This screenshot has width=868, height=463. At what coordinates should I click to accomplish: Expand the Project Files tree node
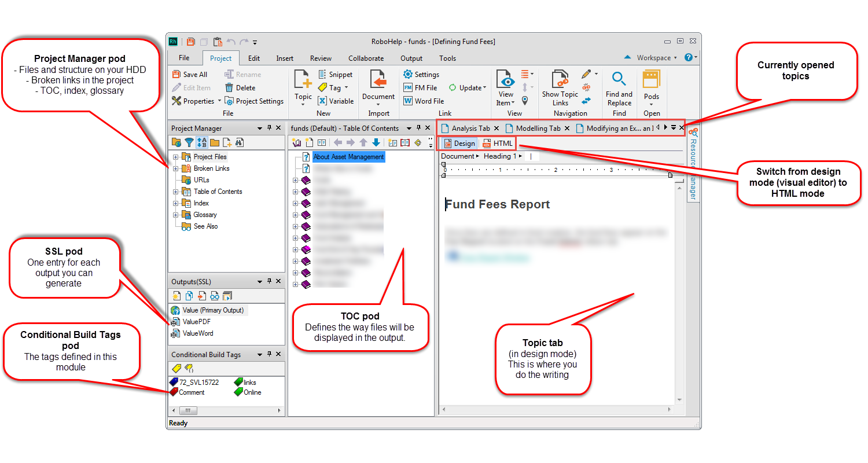coord(175,157)
